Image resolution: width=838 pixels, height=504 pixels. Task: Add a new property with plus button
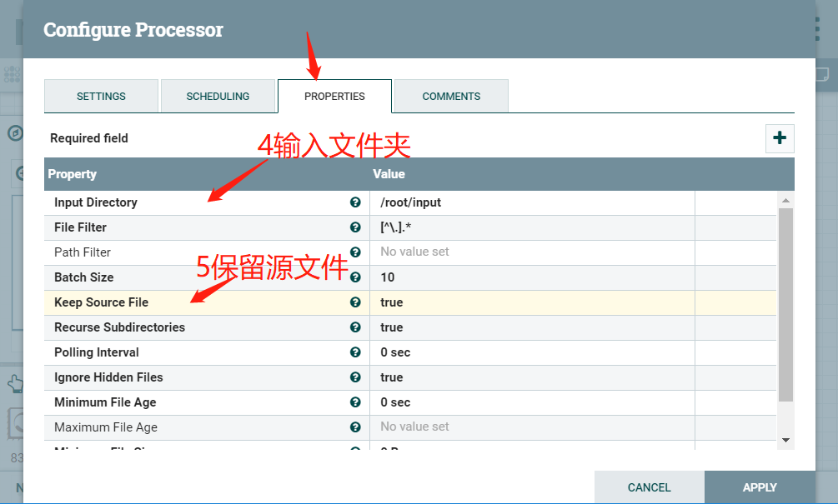pyautogui.click(x=780, y=138)
